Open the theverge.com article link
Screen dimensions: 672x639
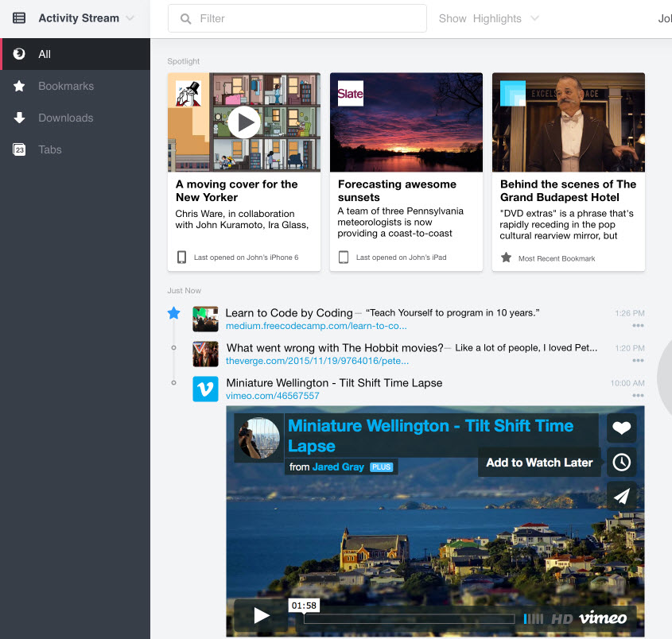point(317,361)
